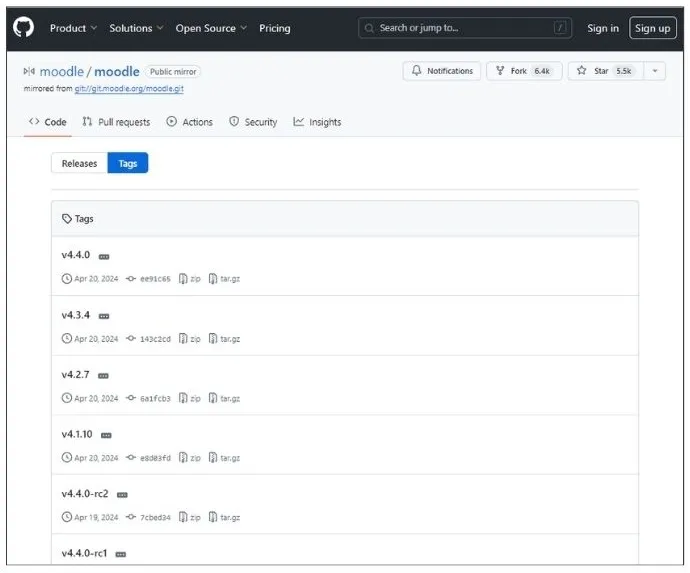Open the Insights tab
Viewport: 690px width, 573px height.
317,122
